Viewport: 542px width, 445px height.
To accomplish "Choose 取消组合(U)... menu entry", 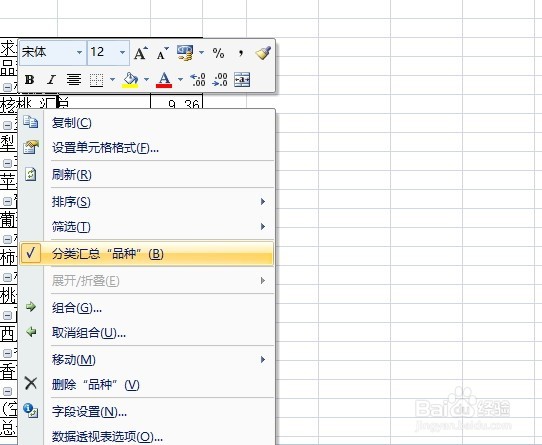I will tap(147, 333).
